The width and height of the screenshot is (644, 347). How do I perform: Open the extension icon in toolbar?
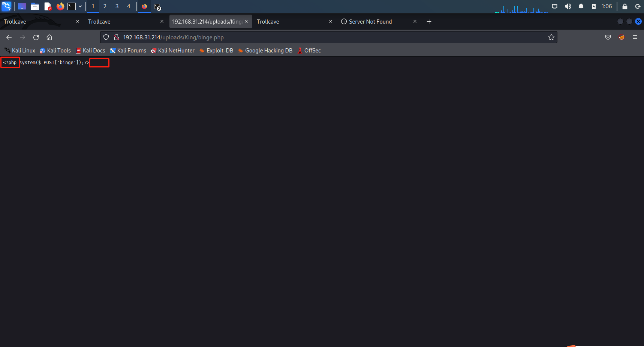click(x=622, y=37)
